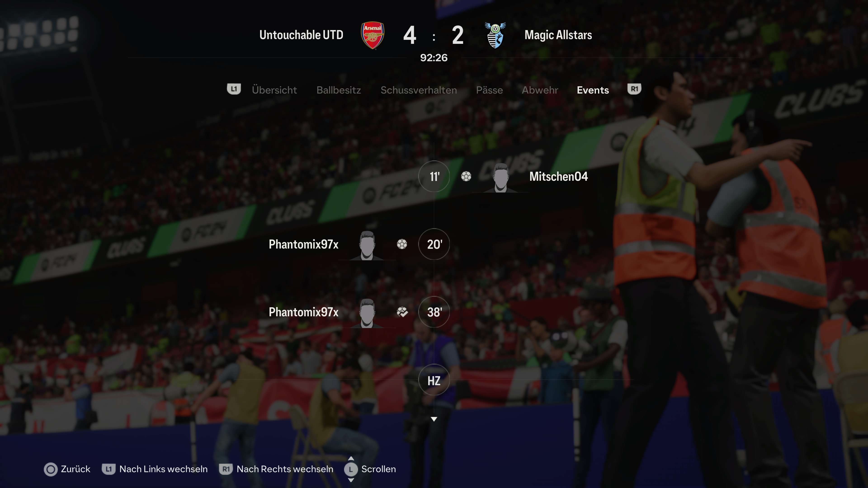Image resolution: width=868 pixels, height=488 pixels.
Task: Click Phantomix97x's avatar at the 20' event
Action: (367, 246)
